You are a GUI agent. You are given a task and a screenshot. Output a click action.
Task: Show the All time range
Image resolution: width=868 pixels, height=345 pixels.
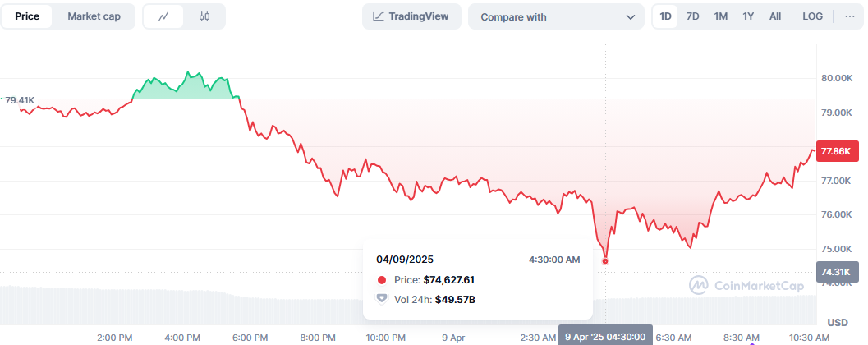click(775, 16)
